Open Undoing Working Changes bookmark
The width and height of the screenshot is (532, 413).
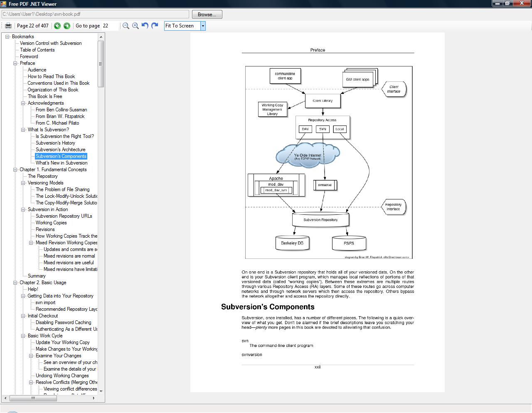coord(62,376)
